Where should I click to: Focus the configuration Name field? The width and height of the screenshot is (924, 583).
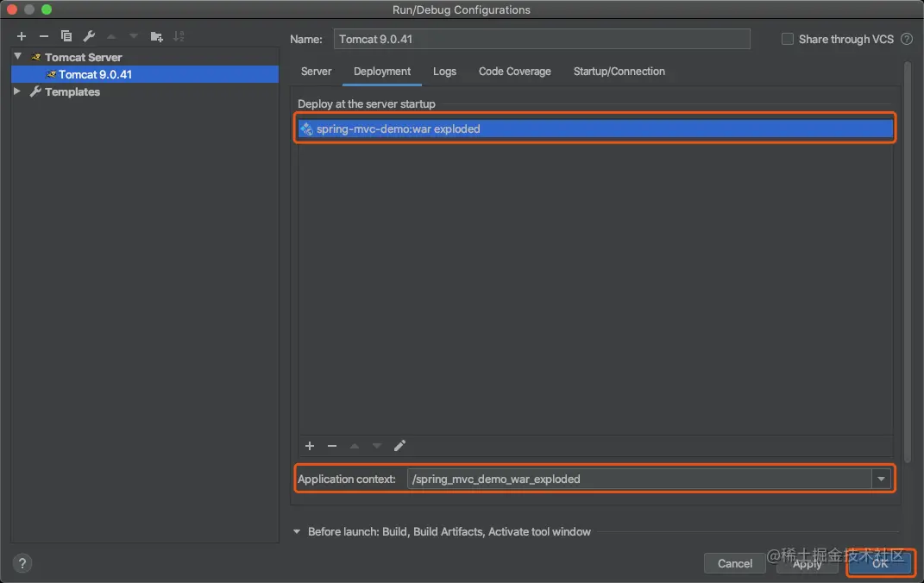[x=542, y=39]
